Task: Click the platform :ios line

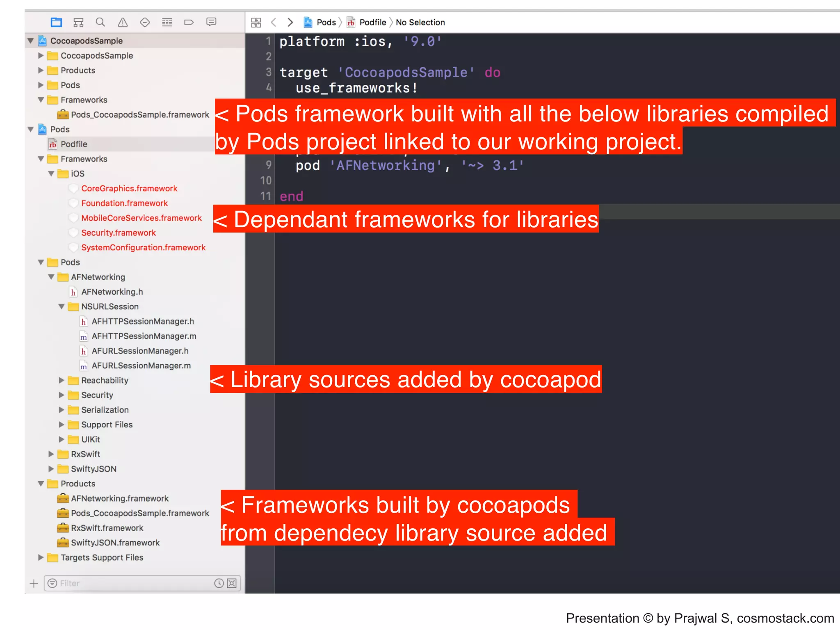Action: (x=361, y=41)
